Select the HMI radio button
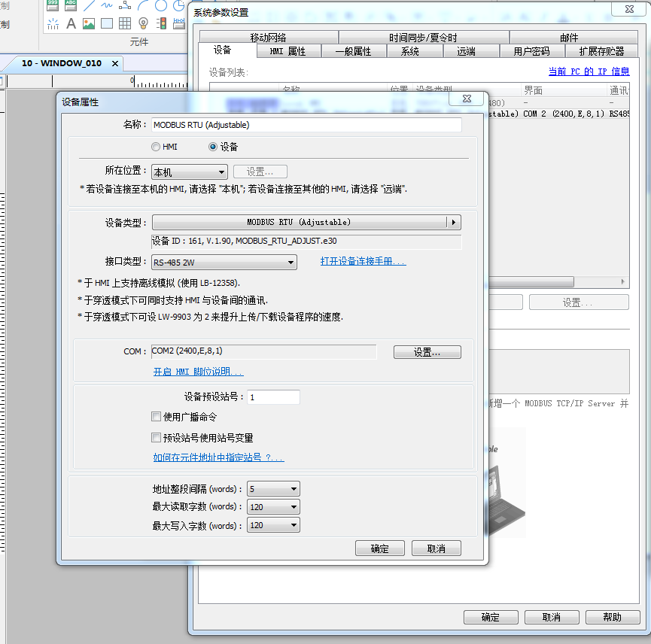The height and width of the screenshot is (644, 651). point(156,147)
